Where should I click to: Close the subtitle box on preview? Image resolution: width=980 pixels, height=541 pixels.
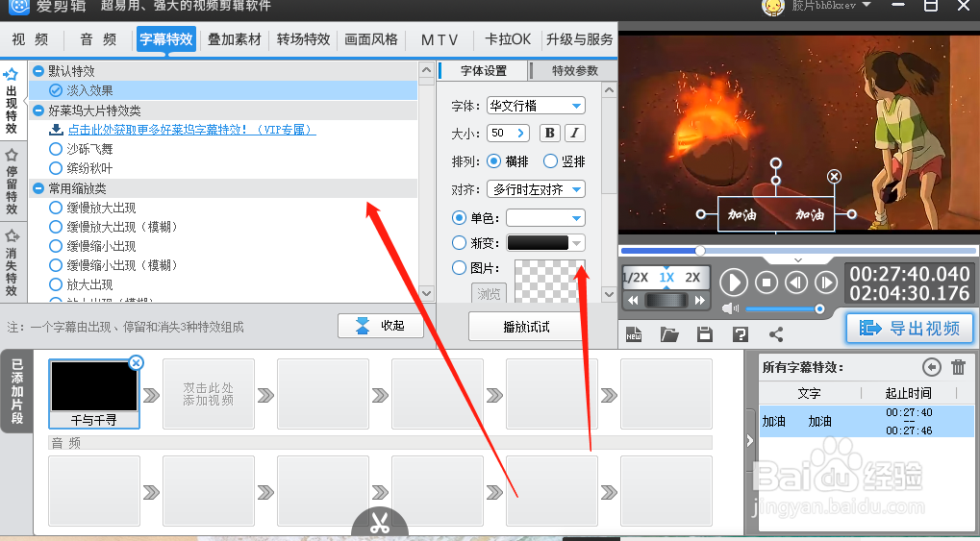834,177
